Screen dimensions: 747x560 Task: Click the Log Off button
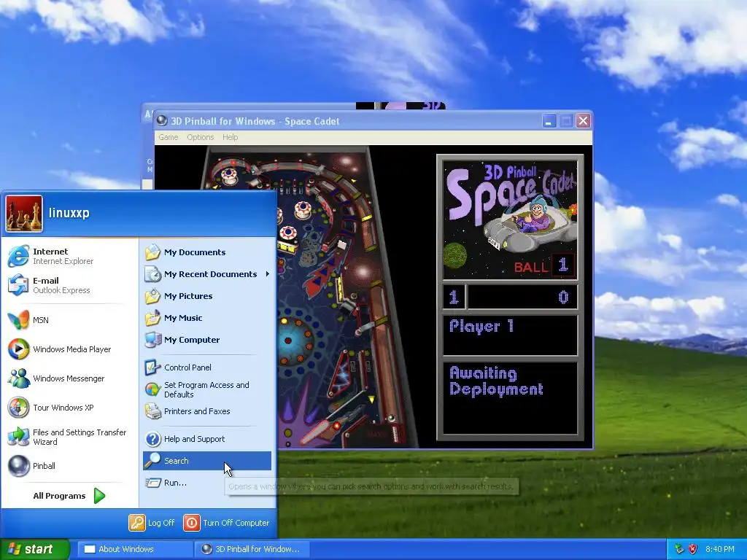(152, 522)
